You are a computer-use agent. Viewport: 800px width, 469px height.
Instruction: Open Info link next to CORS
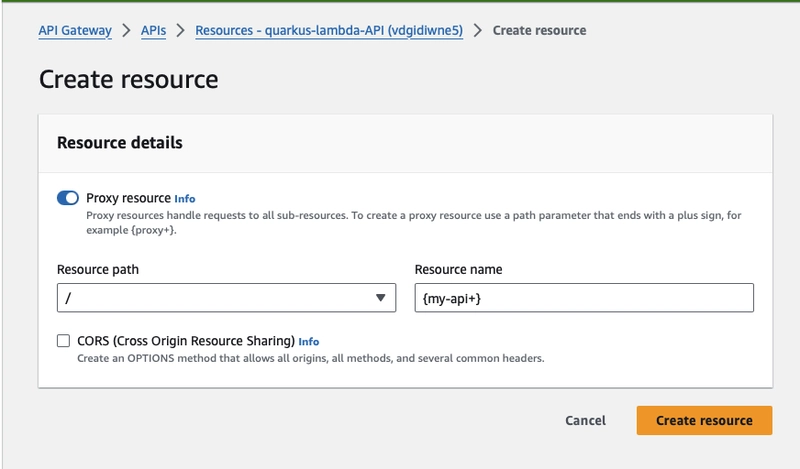(x=309, y=341)
